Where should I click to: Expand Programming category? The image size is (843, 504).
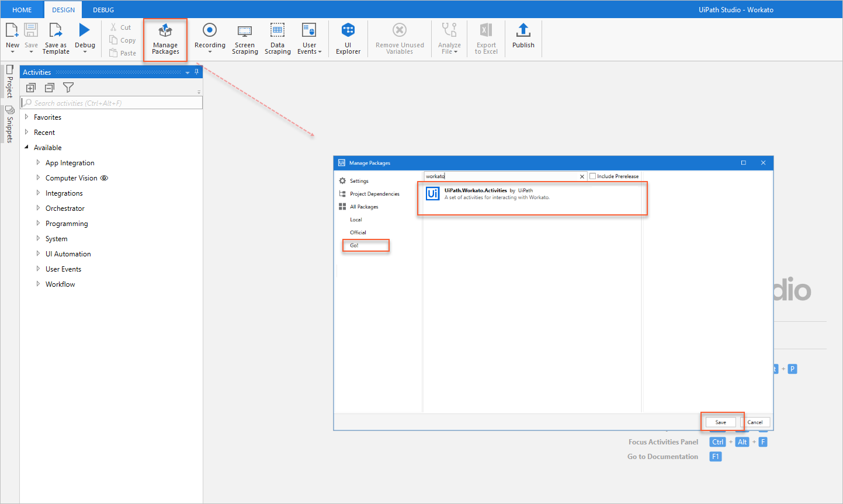click(x=38, y=224)
